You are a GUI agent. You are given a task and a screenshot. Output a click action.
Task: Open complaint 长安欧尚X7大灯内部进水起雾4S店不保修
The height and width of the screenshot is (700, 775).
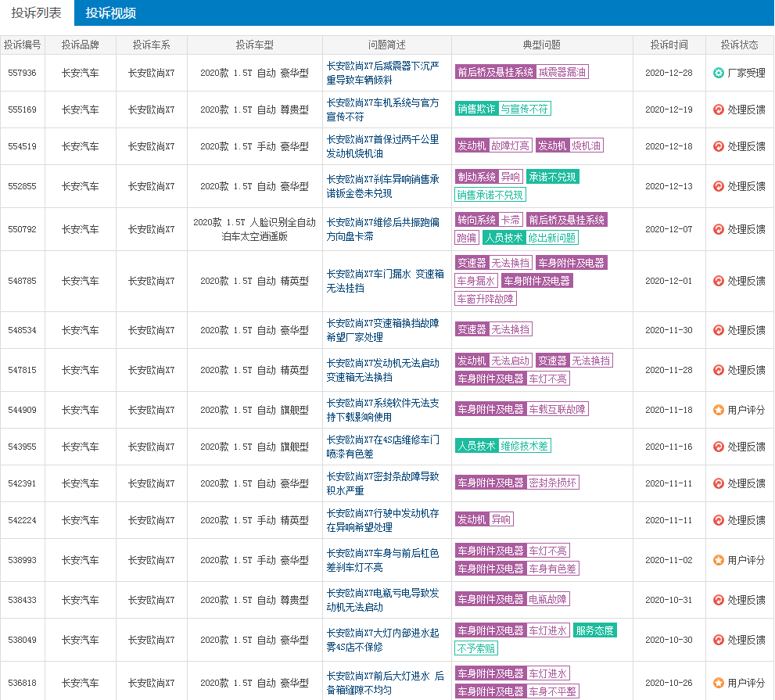point(383,640)
